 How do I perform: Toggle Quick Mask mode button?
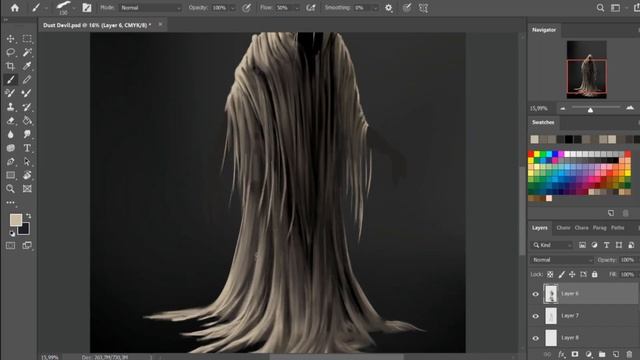point(11,246)
